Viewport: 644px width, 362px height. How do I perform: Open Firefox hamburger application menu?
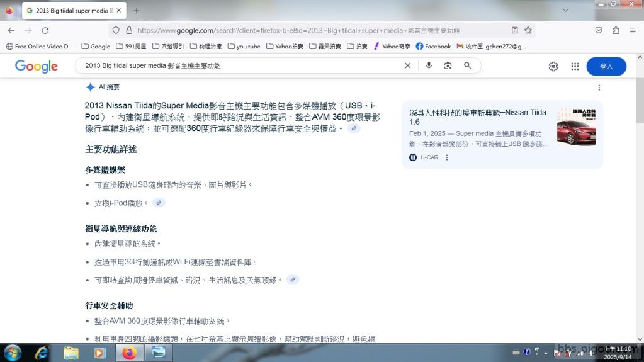633,30
